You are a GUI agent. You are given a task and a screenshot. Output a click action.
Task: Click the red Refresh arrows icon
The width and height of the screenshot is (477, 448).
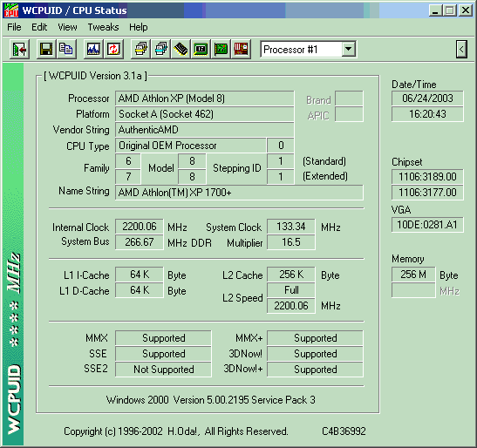113,49
